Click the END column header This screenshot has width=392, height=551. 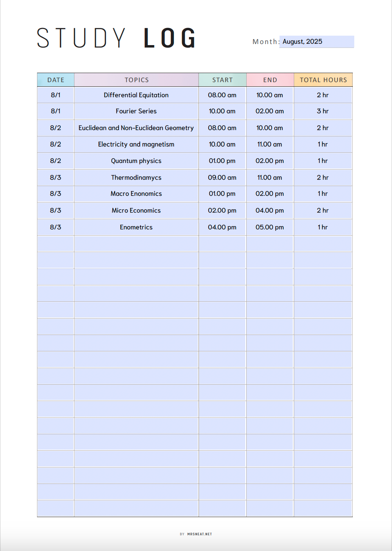click(270, 80)
